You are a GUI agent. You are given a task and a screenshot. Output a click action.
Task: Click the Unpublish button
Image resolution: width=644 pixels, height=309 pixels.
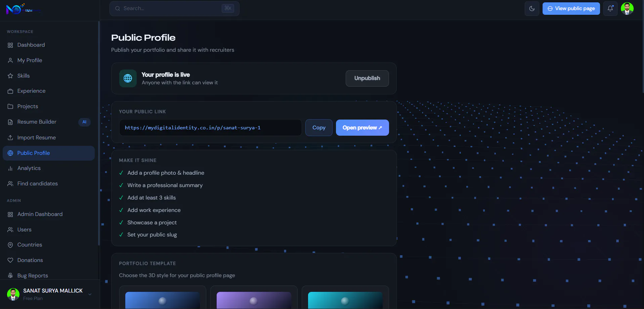367,78
